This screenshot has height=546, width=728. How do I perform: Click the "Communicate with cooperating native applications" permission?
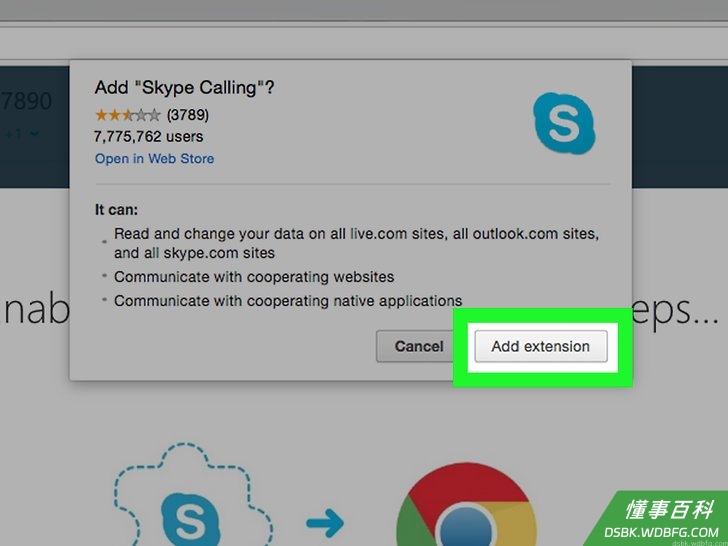pyautogui.click(x=288, y=301)
